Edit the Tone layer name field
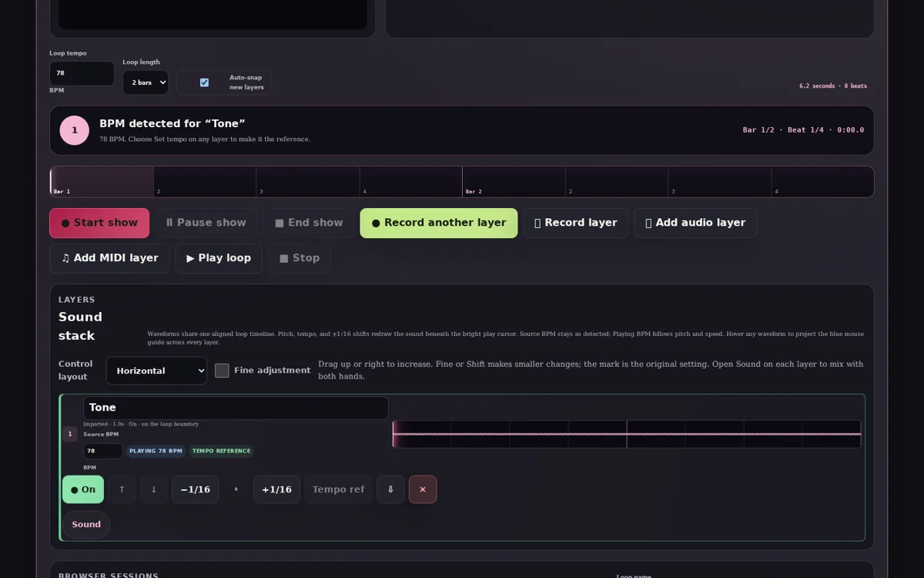This screenshot has height=578, width=924. [236, 408]
